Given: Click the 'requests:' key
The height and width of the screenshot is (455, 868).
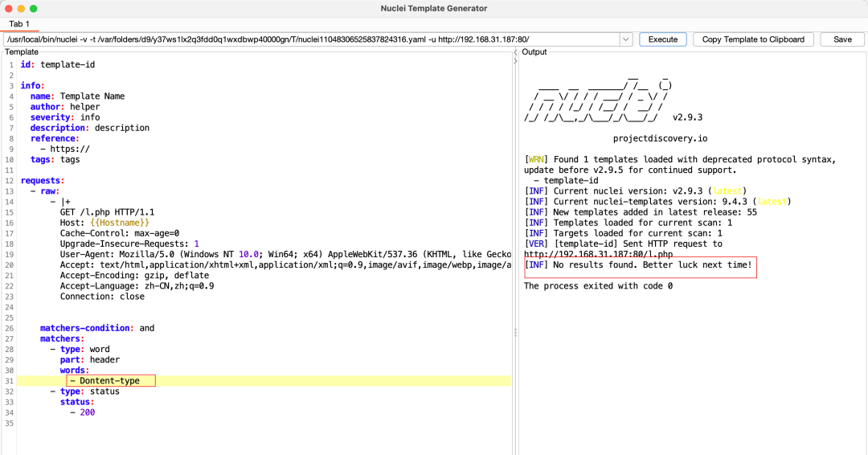Looking at the screenshot, I should click(43, 180).
